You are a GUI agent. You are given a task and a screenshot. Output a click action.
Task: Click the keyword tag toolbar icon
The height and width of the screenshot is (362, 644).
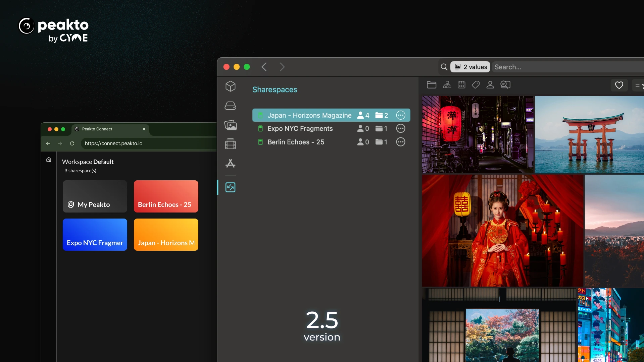[476, 85]
